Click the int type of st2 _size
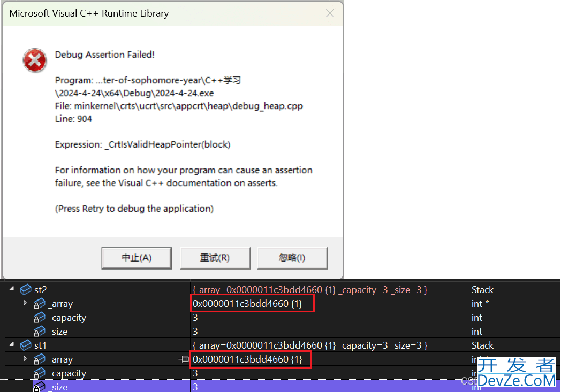 click(x=476, y=332)
